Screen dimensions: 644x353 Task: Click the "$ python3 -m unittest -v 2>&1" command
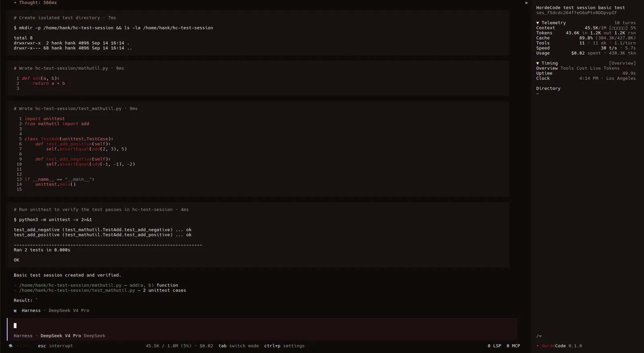click(53, 220)
